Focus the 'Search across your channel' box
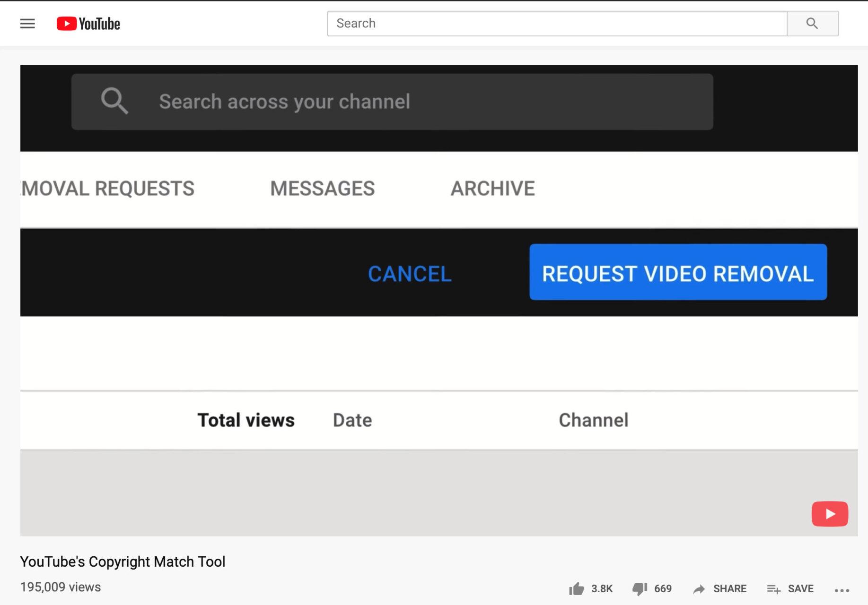This screenshot has width=868, height=605. 392,102
